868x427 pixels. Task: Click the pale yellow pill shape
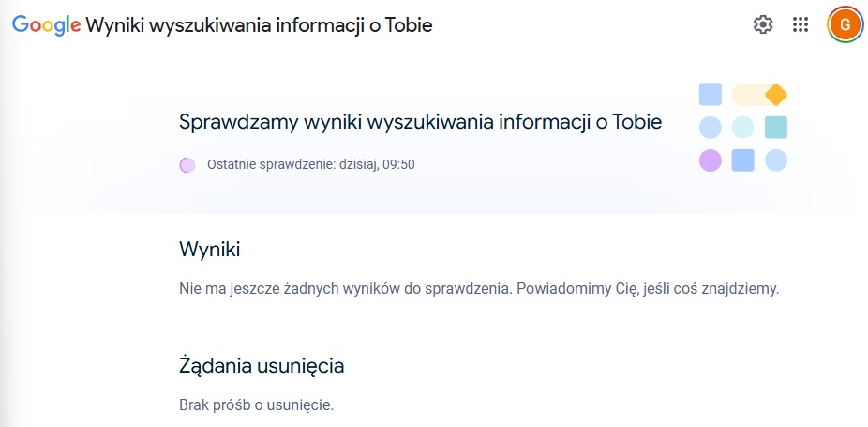[750, 94]
